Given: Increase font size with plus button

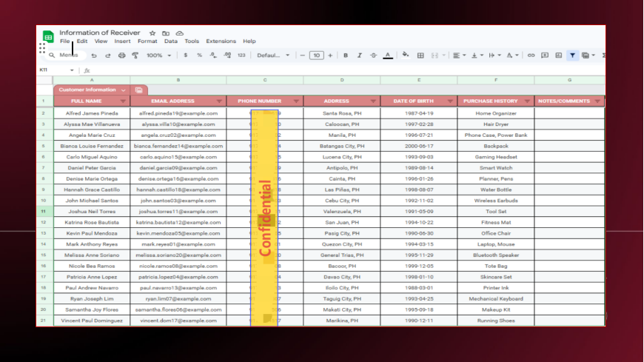Looking at the screenshot, I should pos(330,56).
